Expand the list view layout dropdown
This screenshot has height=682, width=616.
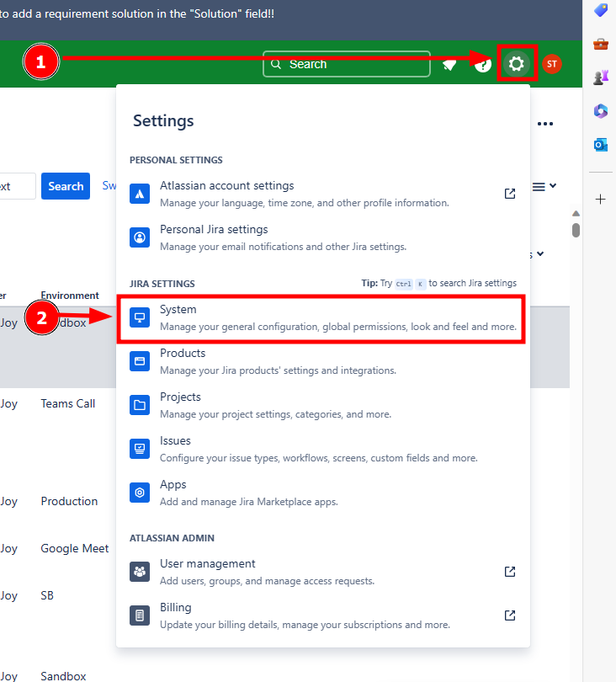coord(544,186)
